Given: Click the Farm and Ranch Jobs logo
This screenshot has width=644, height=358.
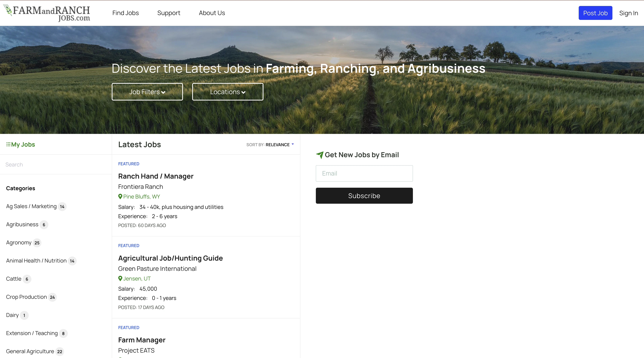Looking at the screenshot, I should (x=47, y=13).
